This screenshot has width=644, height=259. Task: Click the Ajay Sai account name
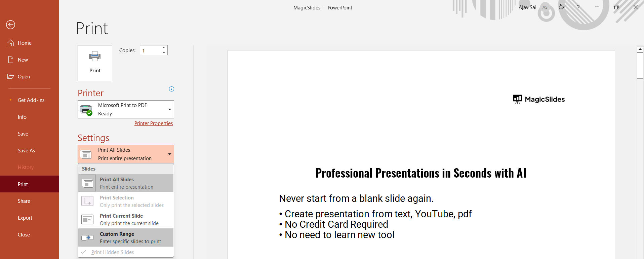[x=527, y=7]
